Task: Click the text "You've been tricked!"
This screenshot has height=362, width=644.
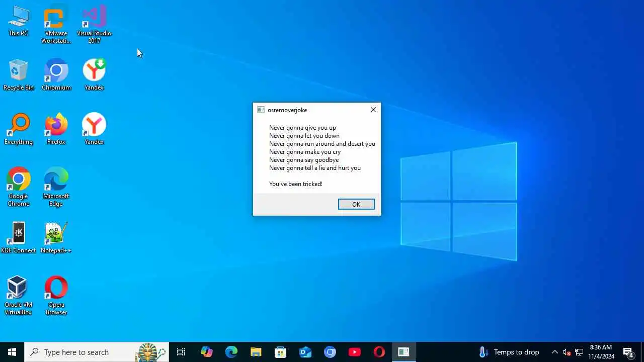Action: click(296, 184)
